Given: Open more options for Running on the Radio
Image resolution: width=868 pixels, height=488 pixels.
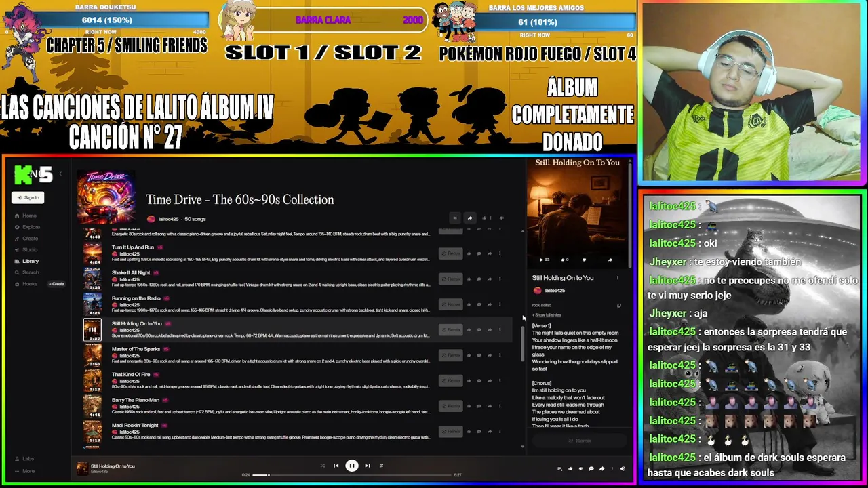Looking at the screenshot, I should [x=500, y=304].
